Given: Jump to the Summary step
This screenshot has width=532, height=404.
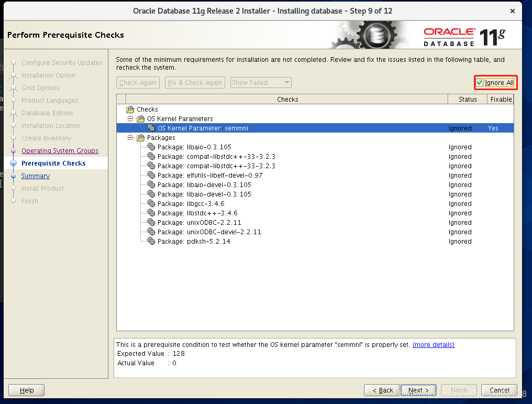Looking at the screenshot, I should 35,176.
